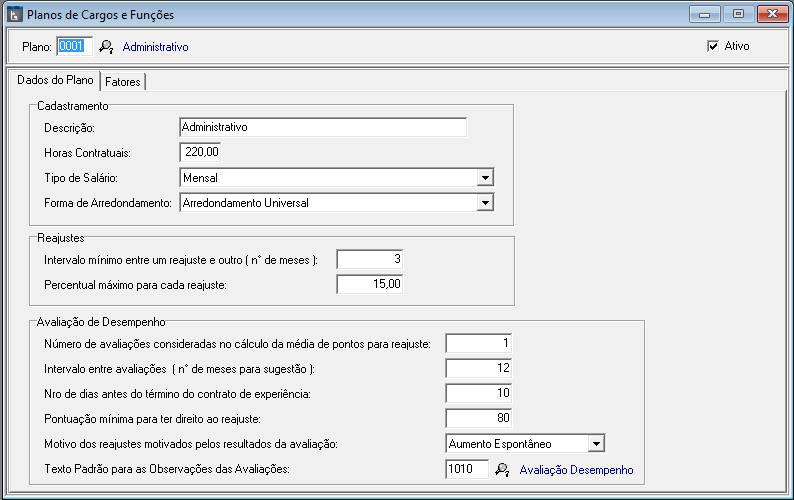794x500 pixels.
Task: Open the Tipo de Salário dropdown
Action: (x=485, y=178)
